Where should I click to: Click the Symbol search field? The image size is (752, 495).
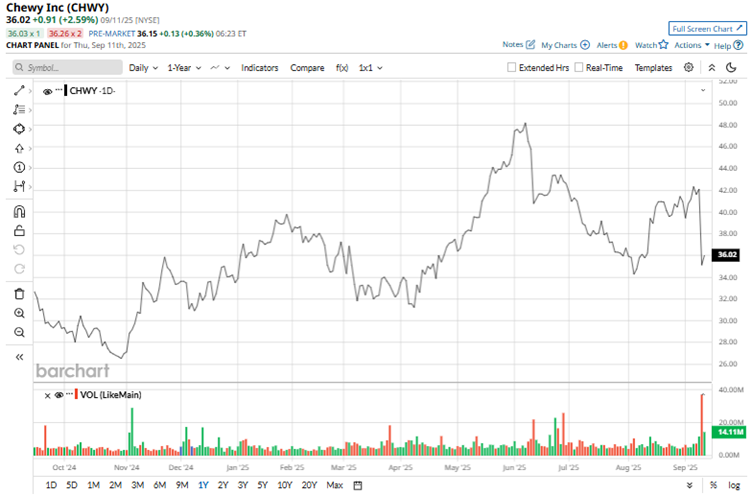[x=68, y=68]
